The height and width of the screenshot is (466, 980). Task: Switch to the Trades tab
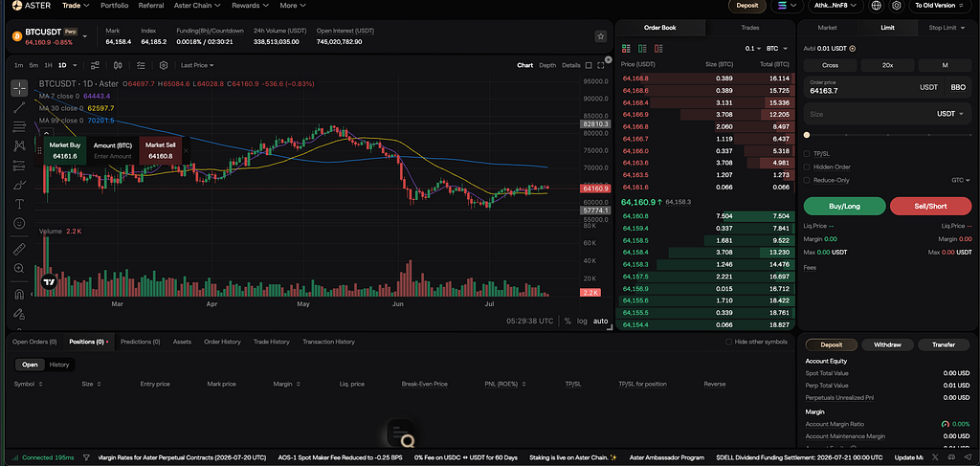point(750,28)
